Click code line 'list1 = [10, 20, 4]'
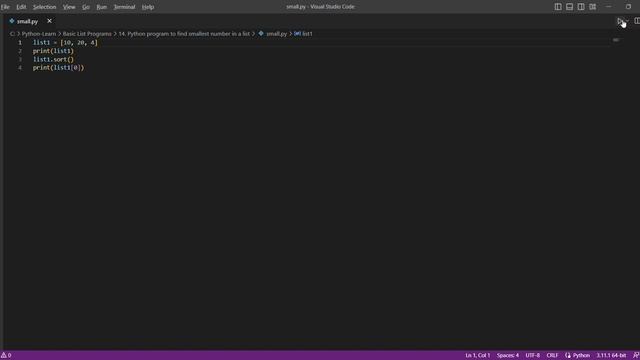 (65, 42)
